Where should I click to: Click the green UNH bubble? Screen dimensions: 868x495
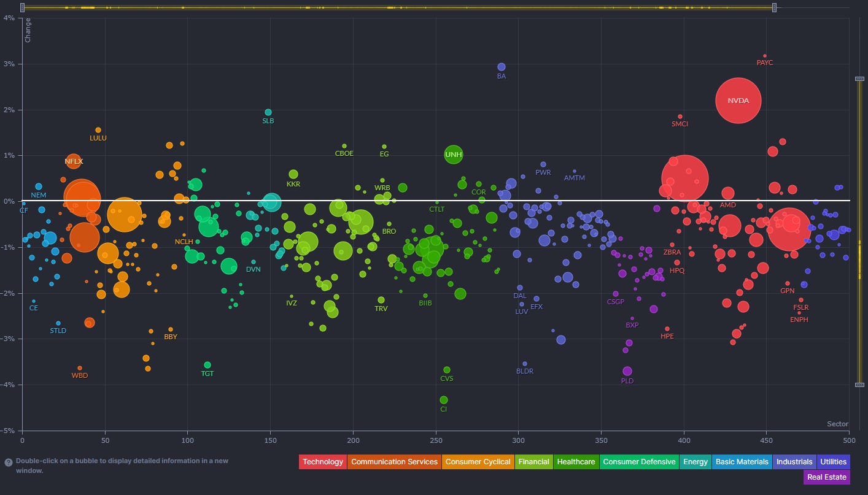click(453, 155)
